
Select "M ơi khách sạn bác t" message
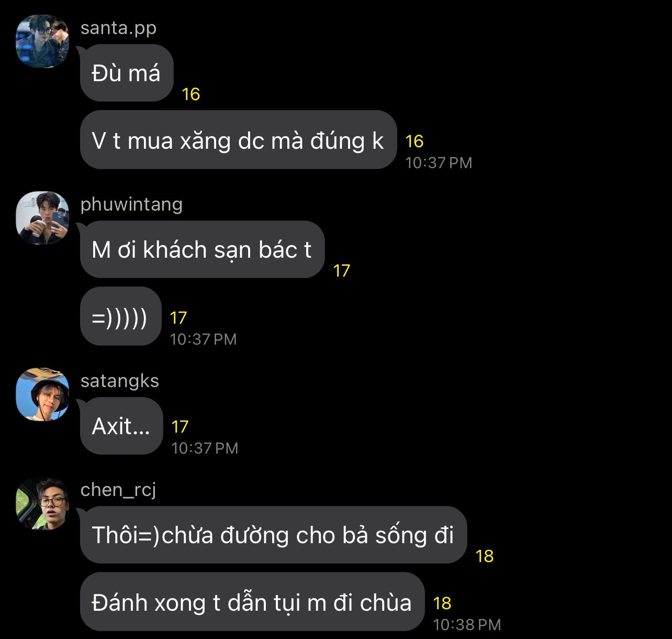[x=201, y=249]
